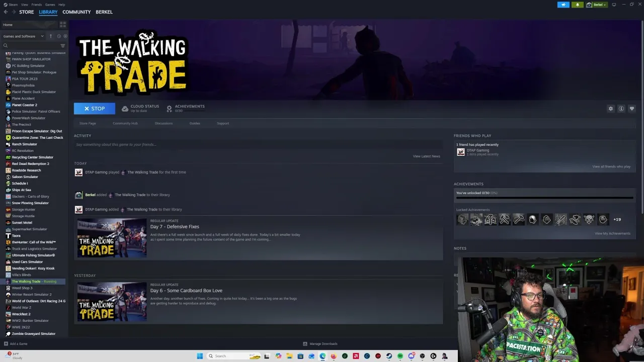Select WWE 2K22 in the library
The width and height of the screenshot is (644, 362).
pos(21,327)
